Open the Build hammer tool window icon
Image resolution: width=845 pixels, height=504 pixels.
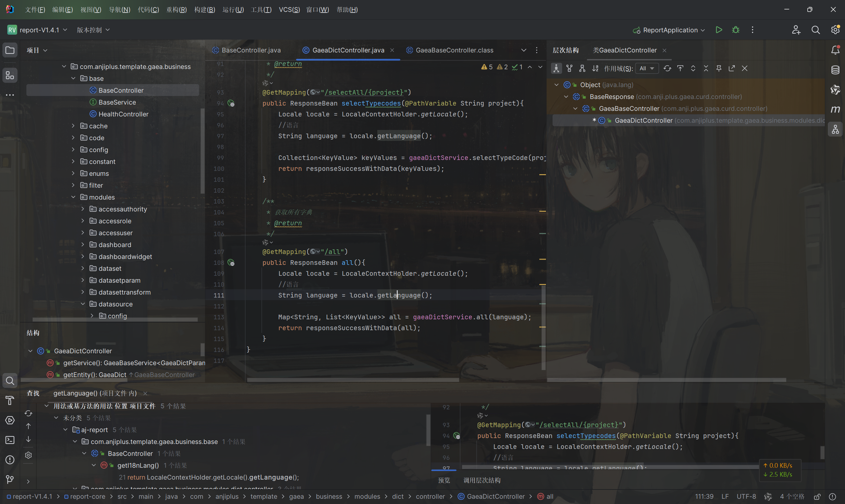click(x=10, y=401)
